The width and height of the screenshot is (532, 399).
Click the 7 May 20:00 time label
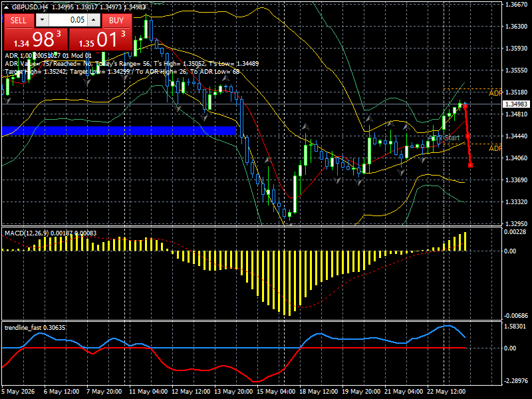point(104,392)
